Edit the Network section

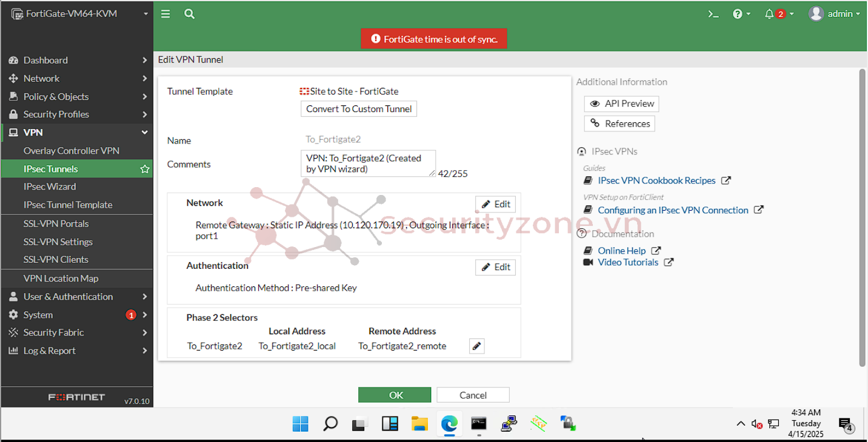point(495,204)
